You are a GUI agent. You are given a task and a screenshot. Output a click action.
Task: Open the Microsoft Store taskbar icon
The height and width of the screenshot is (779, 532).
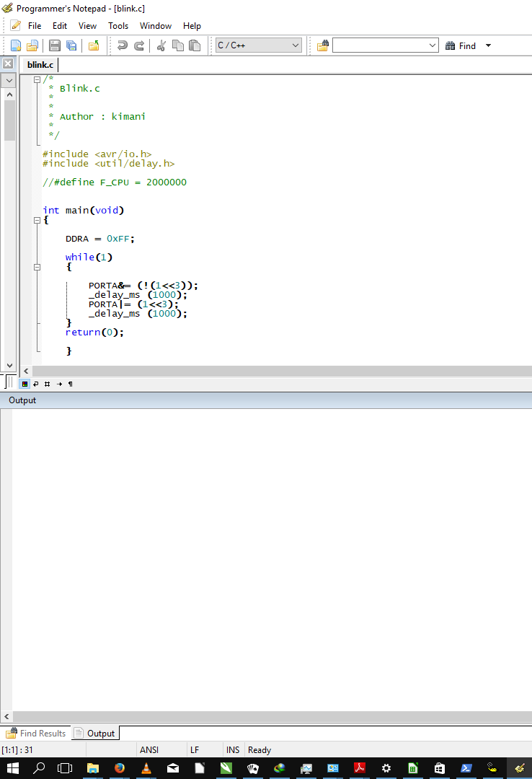click(440, 768)
